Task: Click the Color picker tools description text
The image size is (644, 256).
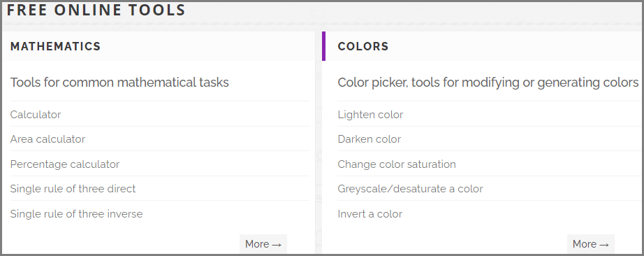Action: pyautogui.click(x=488, y=83)
